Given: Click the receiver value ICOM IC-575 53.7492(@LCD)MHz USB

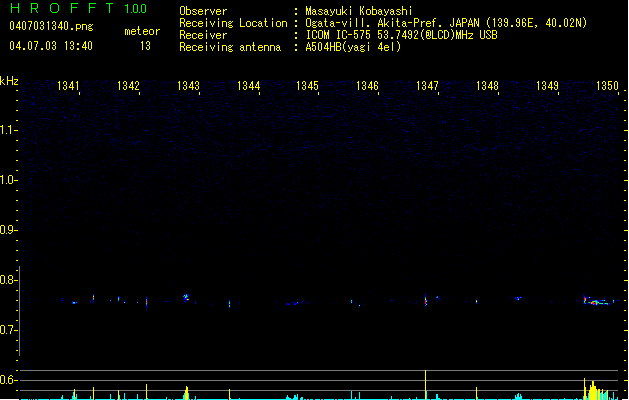Looking at the screenshot, I should 402,35.
